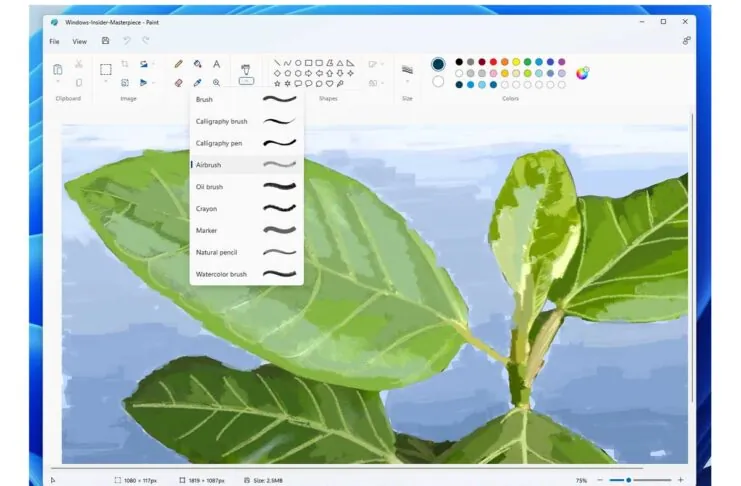741x486 pixels.
Task: Click the Resize and skew icon
Action: point(125,83)
